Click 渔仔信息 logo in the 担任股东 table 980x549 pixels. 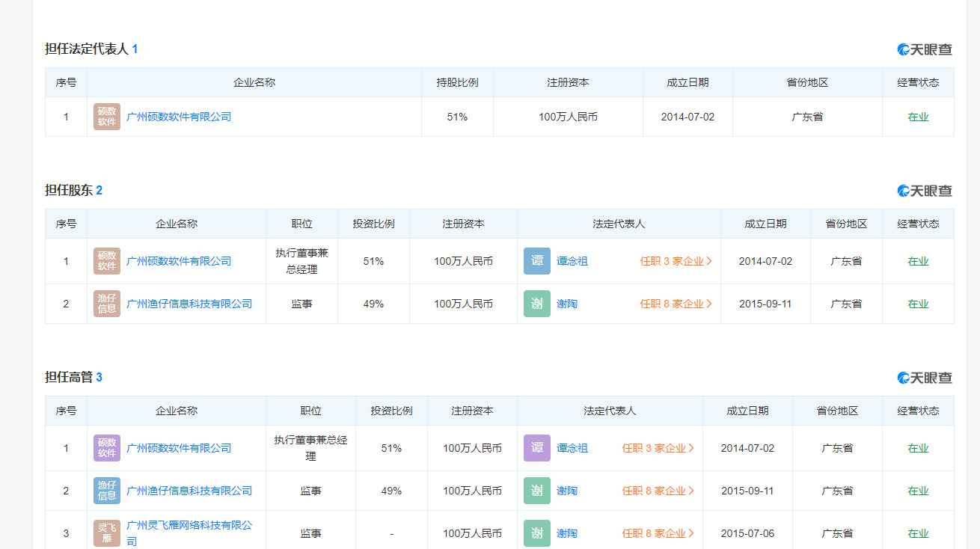pos(107,304)
